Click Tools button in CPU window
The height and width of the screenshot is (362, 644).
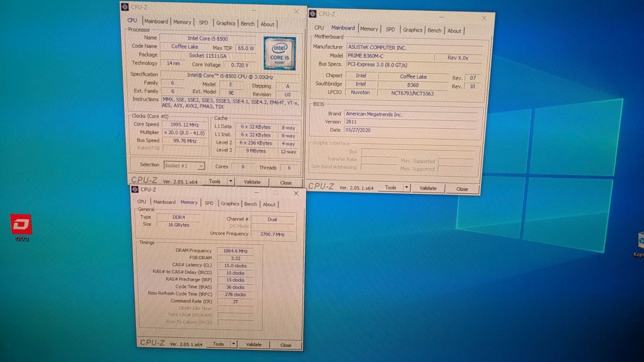[215, 181]
